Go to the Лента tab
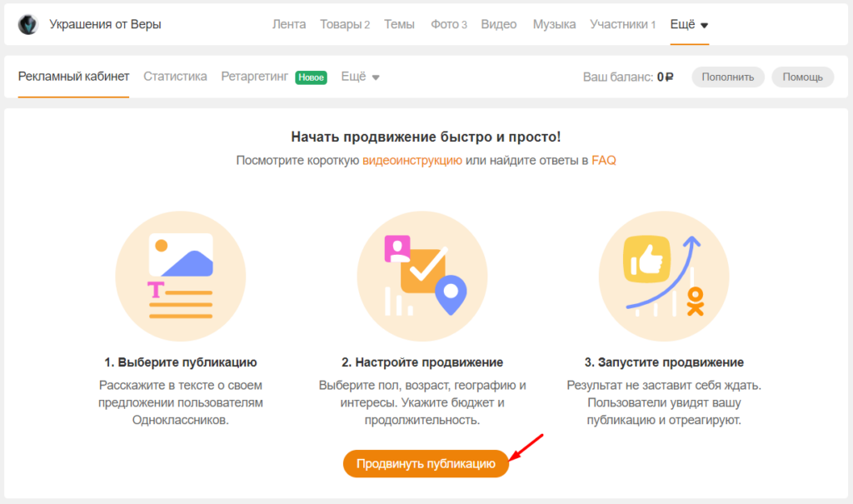The image size is (853, 504). [x=289, y=24]
